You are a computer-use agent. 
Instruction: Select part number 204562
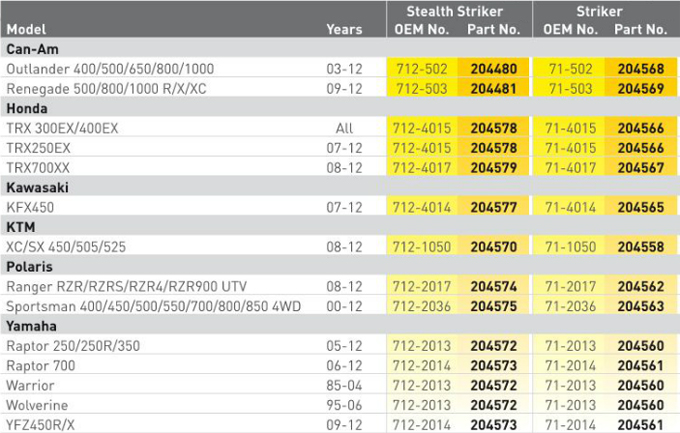pos(641,286)
